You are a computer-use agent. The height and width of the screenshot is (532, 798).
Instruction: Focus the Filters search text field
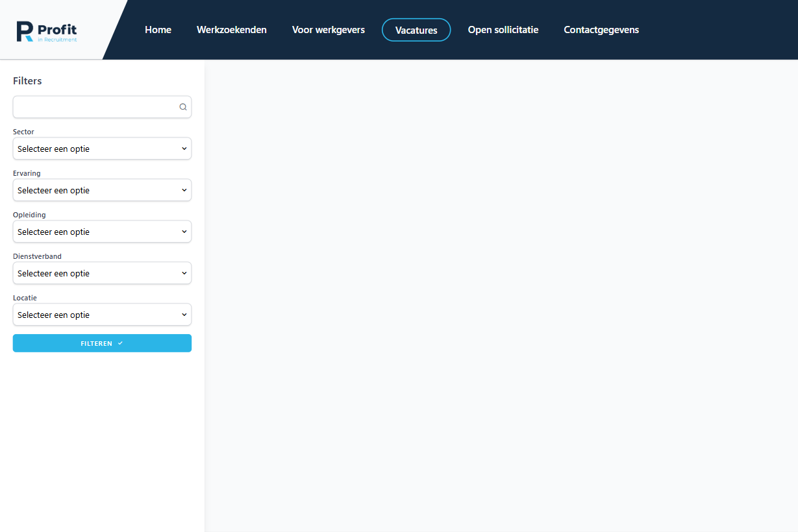coord(94,107)
